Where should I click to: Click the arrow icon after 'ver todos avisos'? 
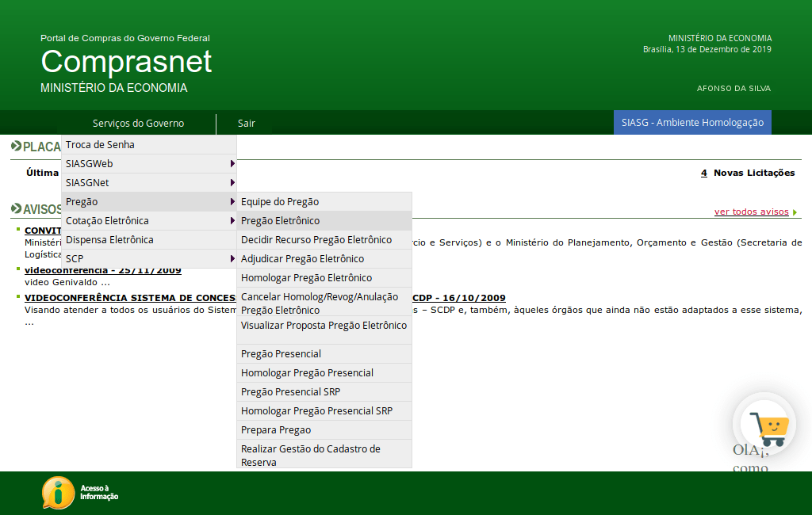[x=795, y=212]
